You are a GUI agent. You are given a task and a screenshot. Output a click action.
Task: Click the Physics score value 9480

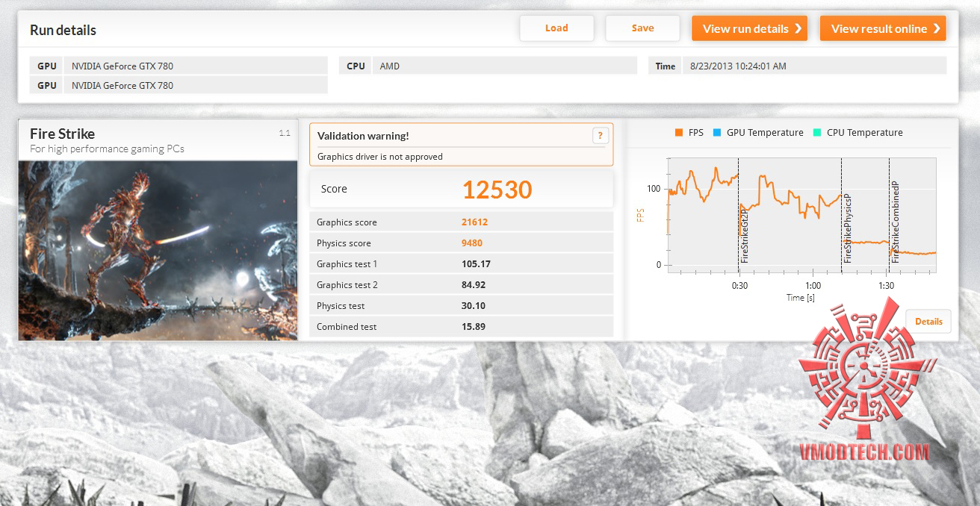[x=472, y=243]
